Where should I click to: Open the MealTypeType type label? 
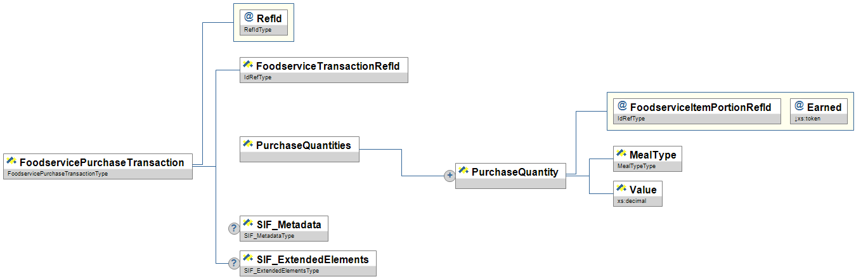pyautogui.click(x=636, y=166)
